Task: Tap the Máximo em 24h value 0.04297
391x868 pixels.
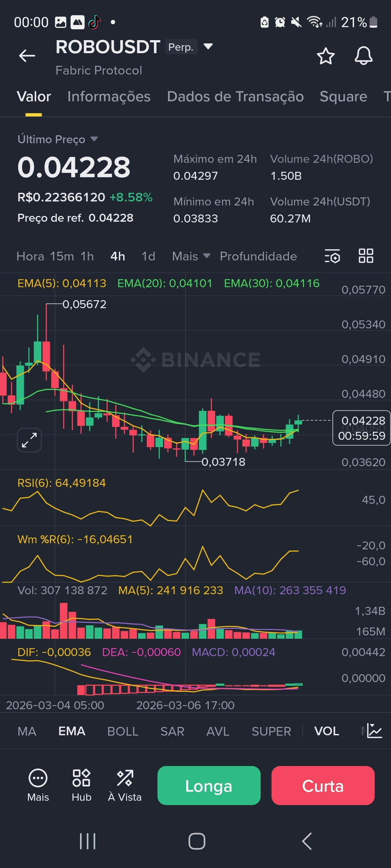Action: coord(195,176)
